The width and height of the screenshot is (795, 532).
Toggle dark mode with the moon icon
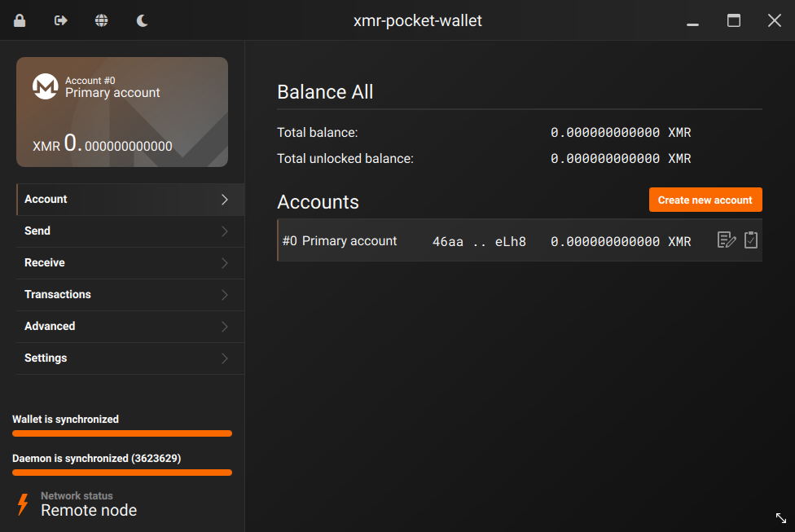click(142, 20)
